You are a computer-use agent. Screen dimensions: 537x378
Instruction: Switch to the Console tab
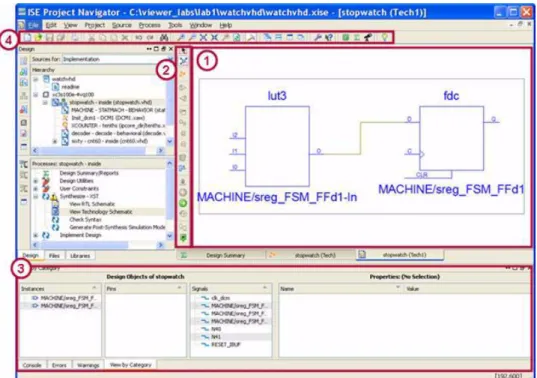32,365
